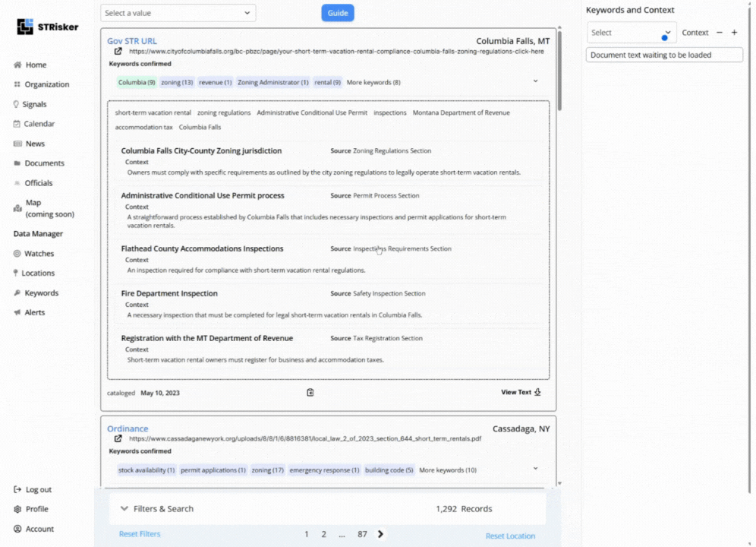Screen dimensions: 756x547
Task: Select stock availability (1) keyword tag
Action: 146,470
